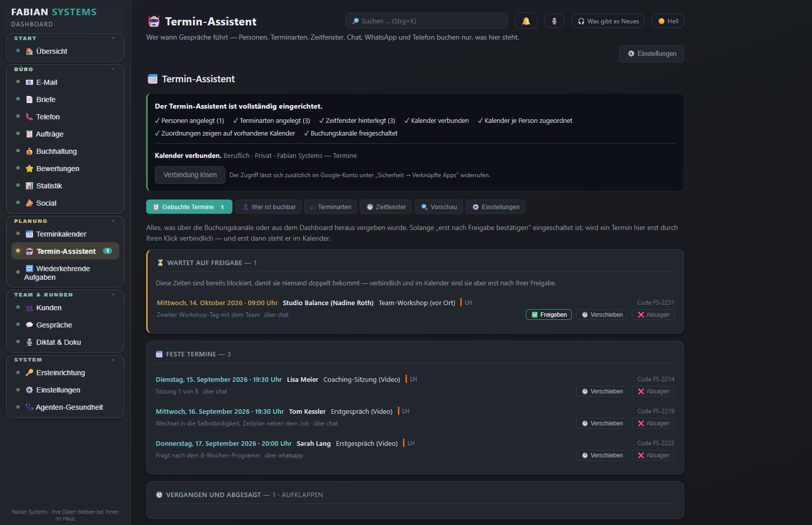Viewport: 812px width, 525px height.
Task: Focus the Suchen search field
Action: pos(426,21)
